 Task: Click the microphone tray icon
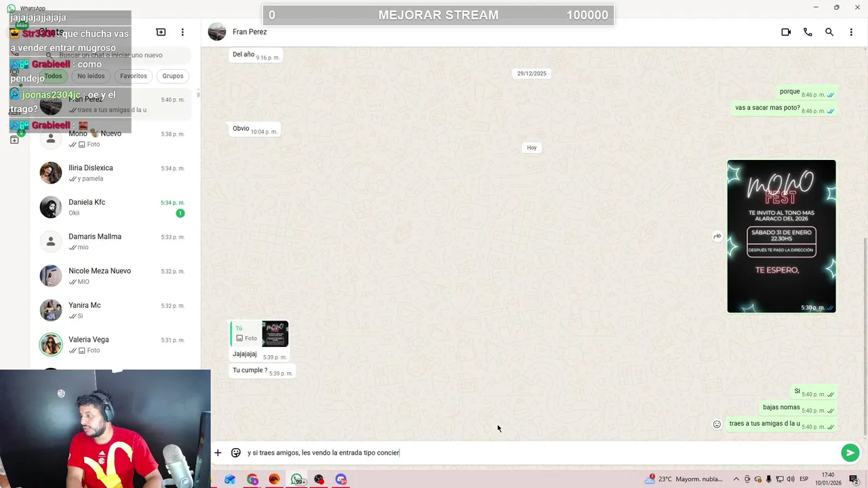pyautogui.click(x=769, y=479)
